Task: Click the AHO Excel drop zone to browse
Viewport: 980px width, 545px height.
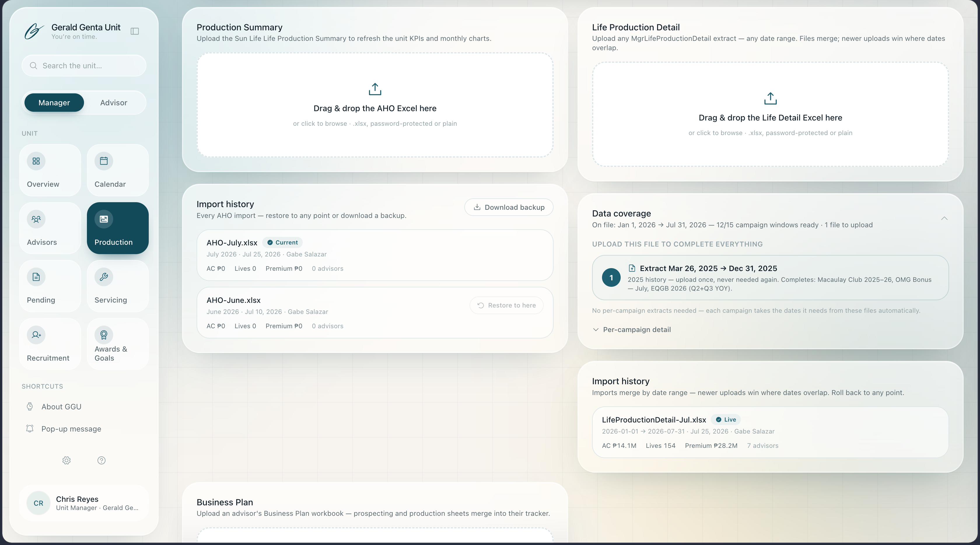Action: coord(375,105)
